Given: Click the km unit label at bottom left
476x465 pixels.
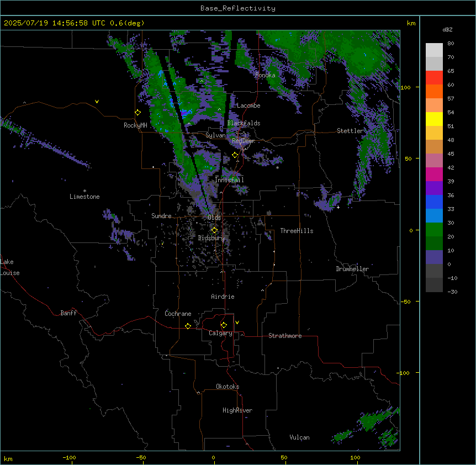Looking at the screenshot, I should point(8,459).
